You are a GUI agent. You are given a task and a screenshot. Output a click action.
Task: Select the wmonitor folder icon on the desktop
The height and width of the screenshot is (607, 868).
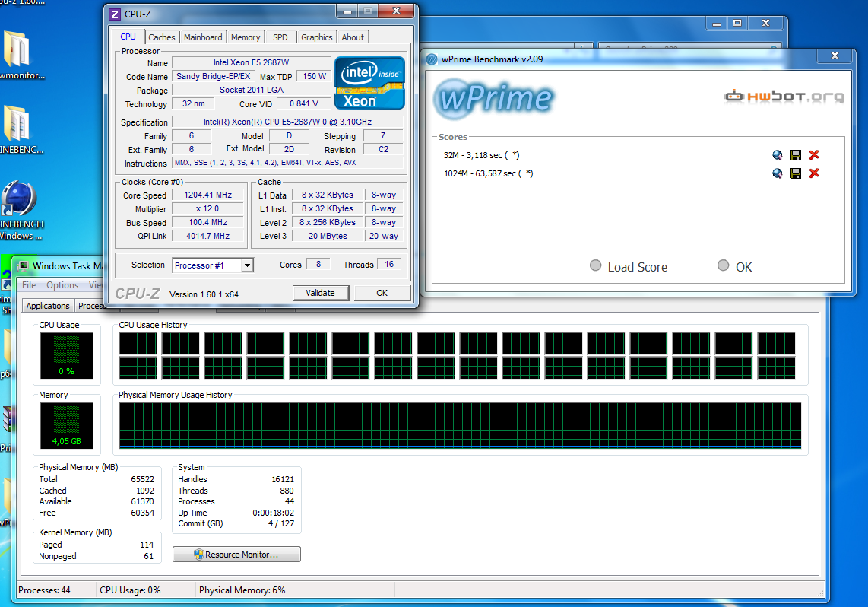(x=17, y=49)
